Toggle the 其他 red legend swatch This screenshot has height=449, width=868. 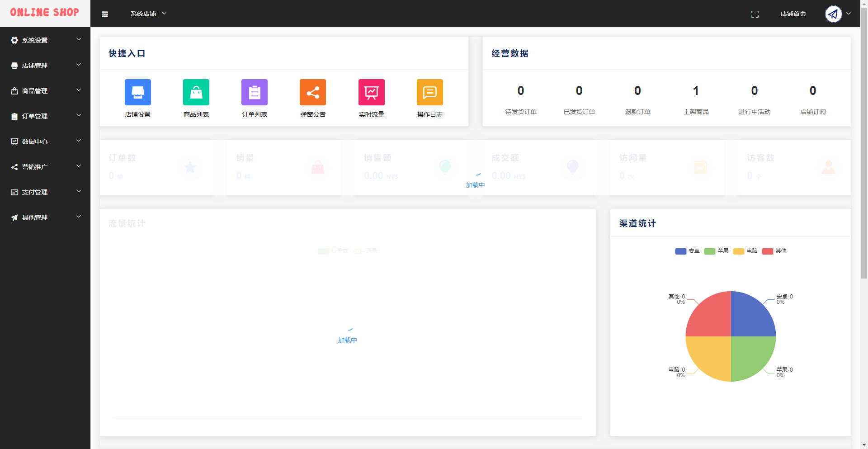(x=768, y=251)
